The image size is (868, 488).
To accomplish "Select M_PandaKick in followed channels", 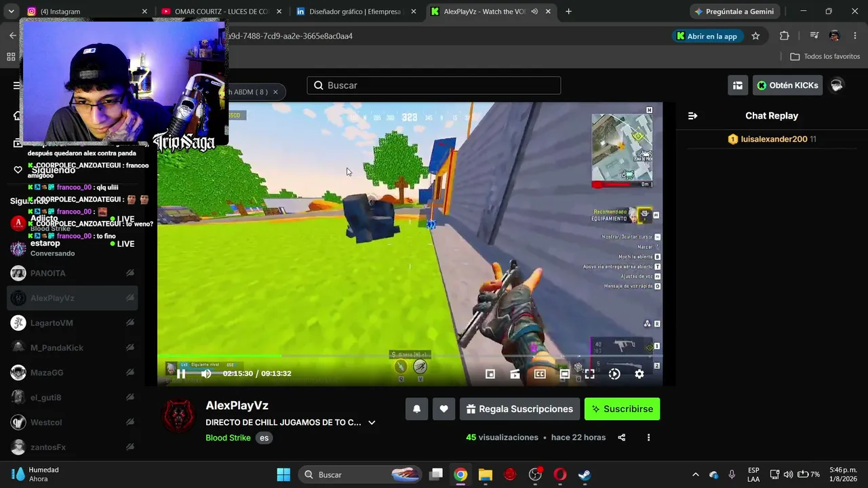I will 73,348.
